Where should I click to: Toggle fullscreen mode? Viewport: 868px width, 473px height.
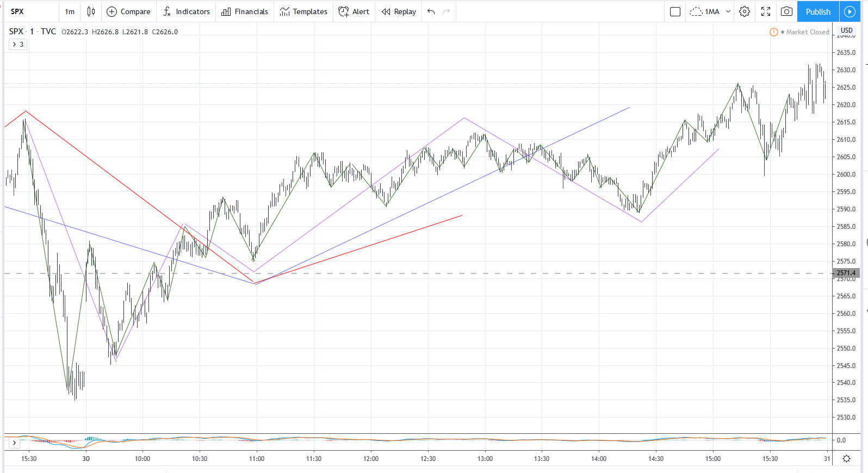(766, 11)
